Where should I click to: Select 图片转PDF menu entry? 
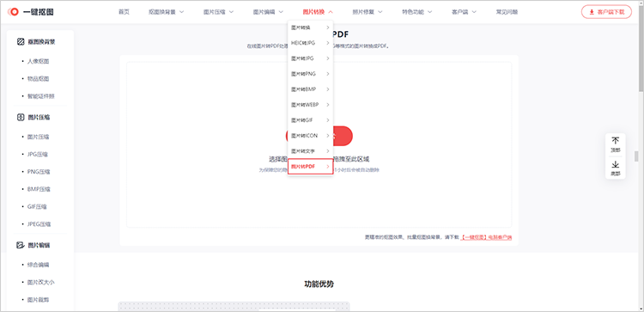(x=310, y=166)
